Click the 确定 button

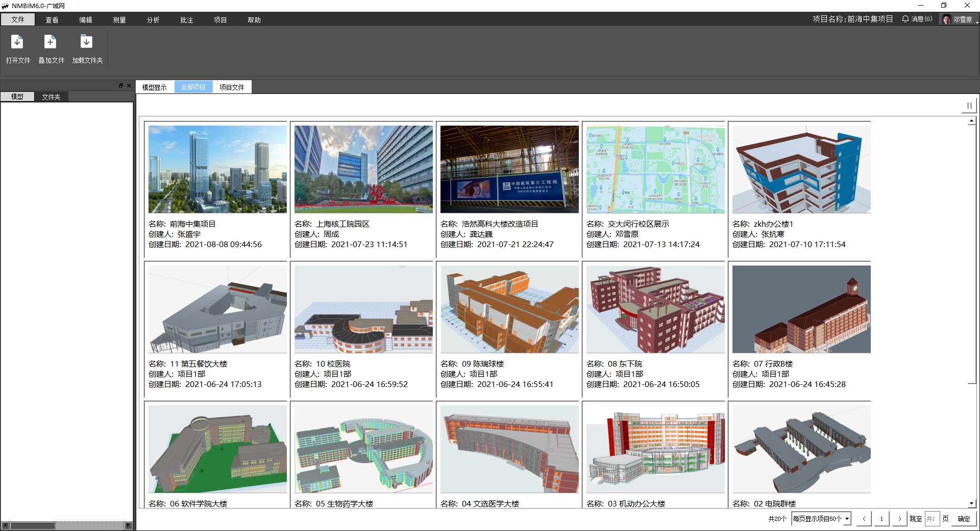point(964,519)
